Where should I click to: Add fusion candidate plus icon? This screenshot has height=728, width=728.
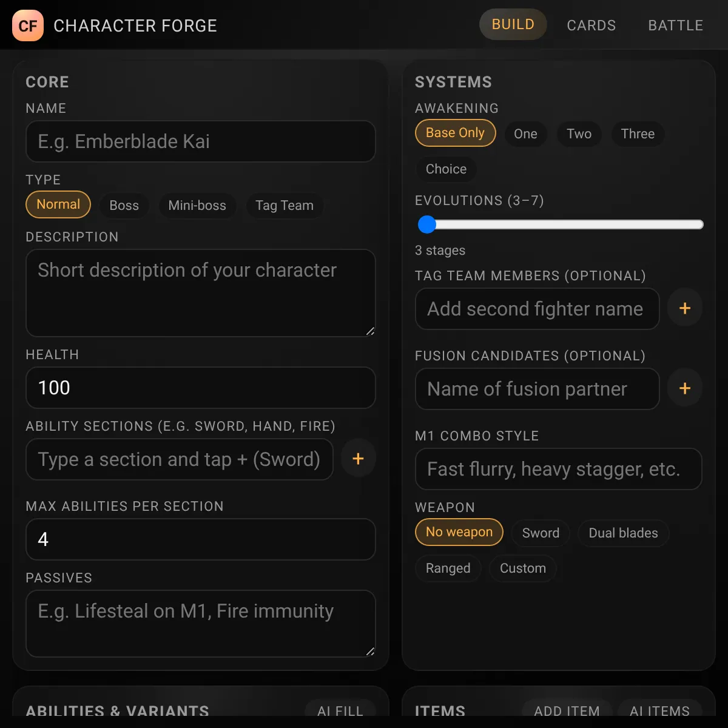(x=685, y=388)
